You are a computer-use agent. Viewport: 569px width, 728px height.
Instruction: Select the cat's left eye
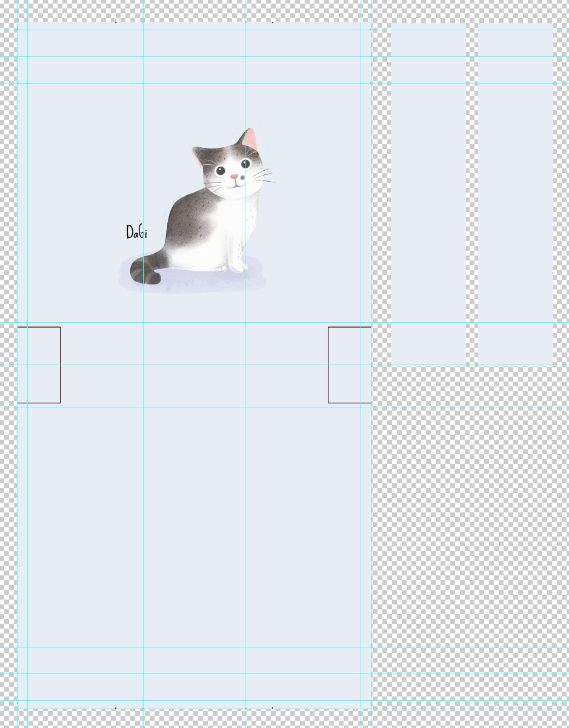coord(221,171)
